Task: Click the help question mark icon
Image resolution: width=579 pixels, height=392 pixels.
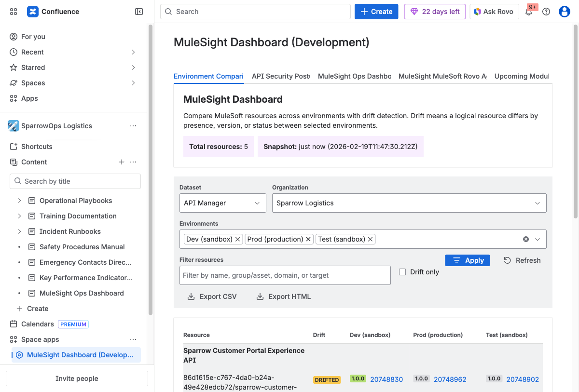Action: [x=546, y=11]
